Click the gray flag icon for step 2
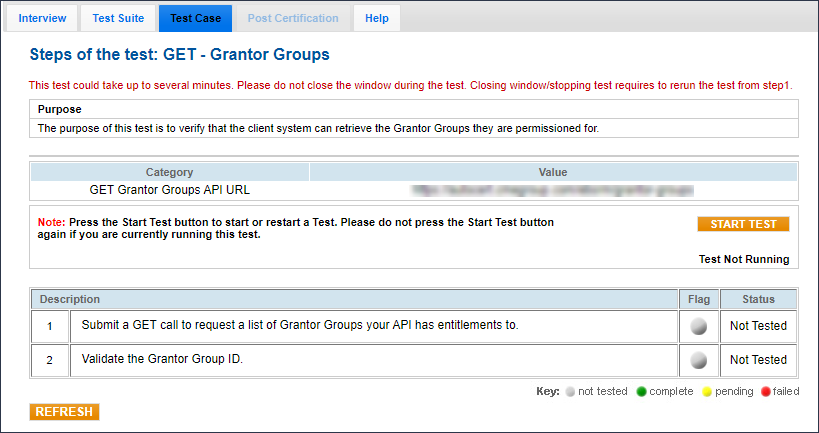Image resolution: width=819 pixels, height=433 pixels. coord(698,360)
